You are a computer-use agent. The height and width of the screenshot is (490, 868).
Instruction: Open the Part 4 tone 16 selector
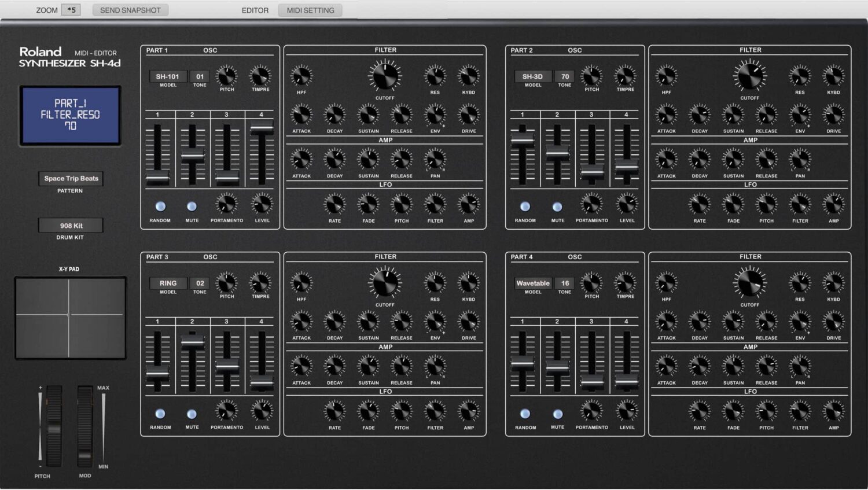point(565,283)
